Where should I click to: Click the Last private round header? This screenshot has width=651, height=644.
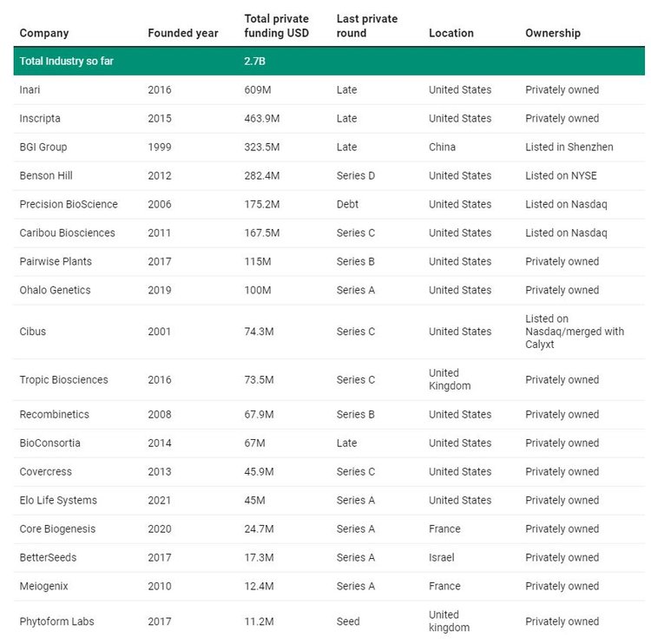point(367,26)
